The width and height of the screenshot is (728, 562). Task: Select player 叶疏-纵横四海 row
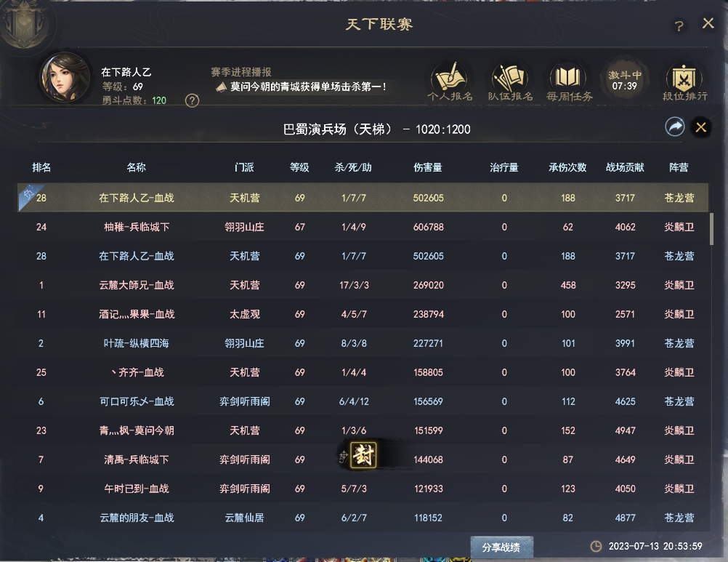pyautogui.click(x=363, y=343)
